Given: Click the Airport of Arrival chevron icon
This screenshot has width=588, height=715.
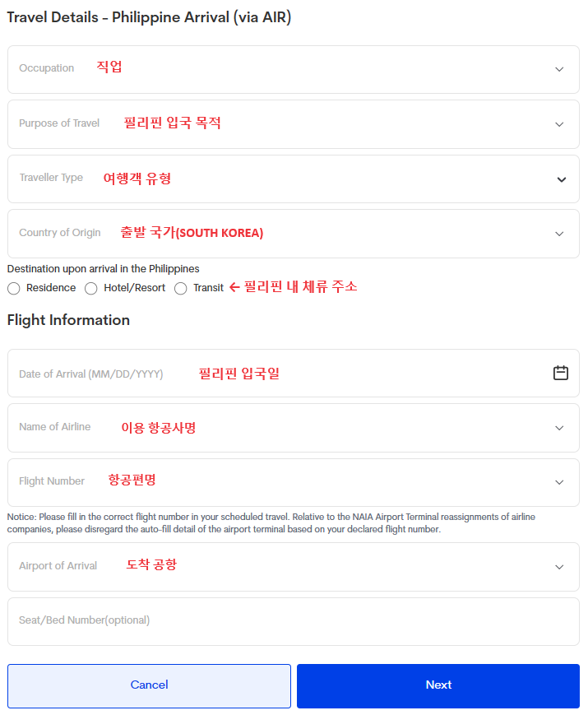Looking at the screenshot, I should (559, 566).
